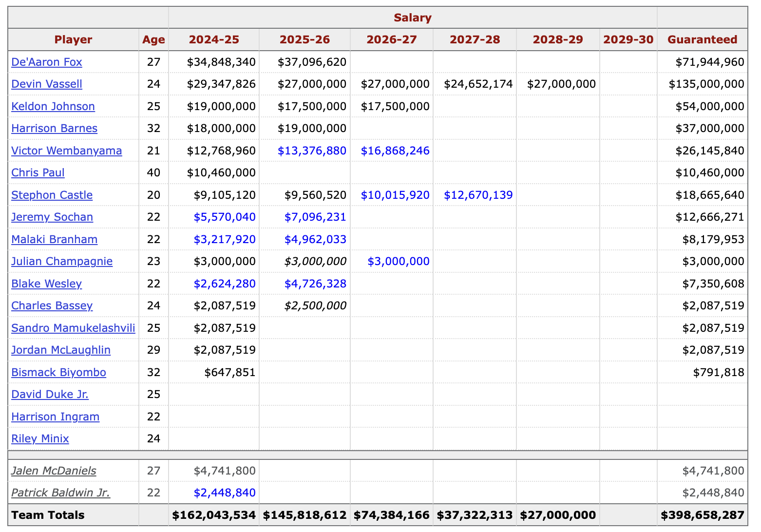Click the 2029-30 column header
Image resolution: width=761 pixels, height=532 pixels.
tap(628, 39)
